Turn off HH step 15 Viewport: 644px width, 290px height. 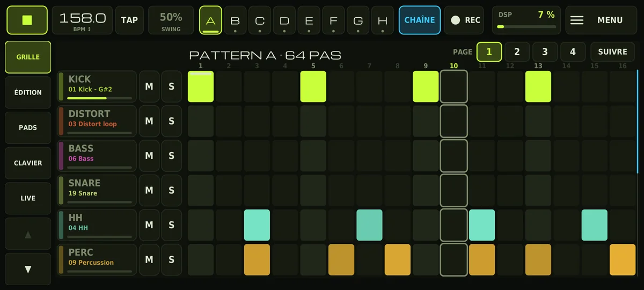click(595, 225)
